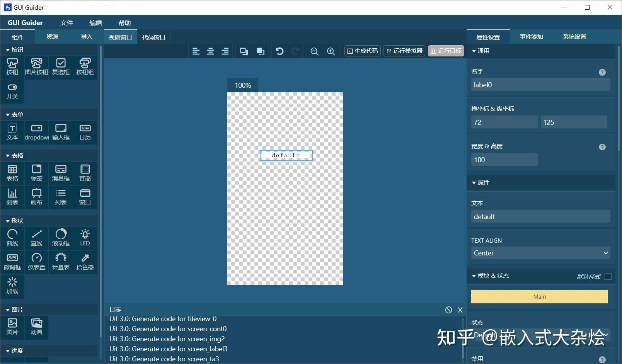Click the 名字 input field showing label0
Image resolution: width=622 pixels, height=364 pixels.
pyautogui.click(x=540, y=85)
